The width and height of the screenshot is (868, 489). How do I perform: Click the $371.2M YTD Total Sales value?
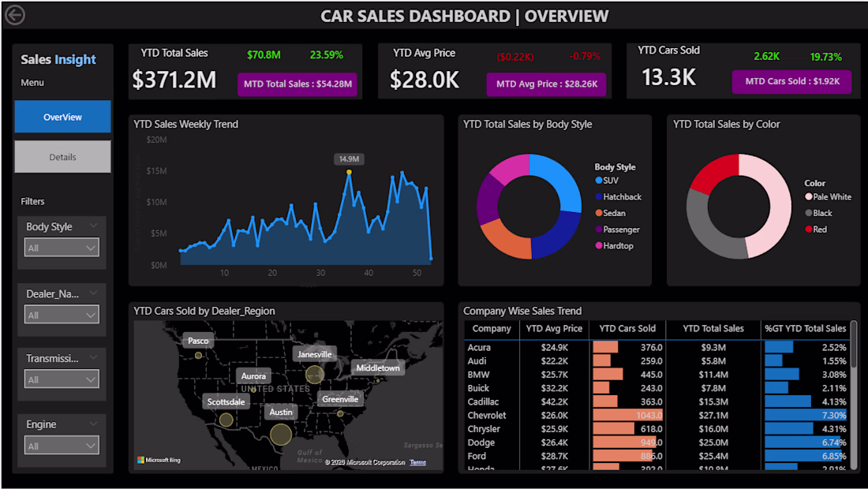pos(174,80)
